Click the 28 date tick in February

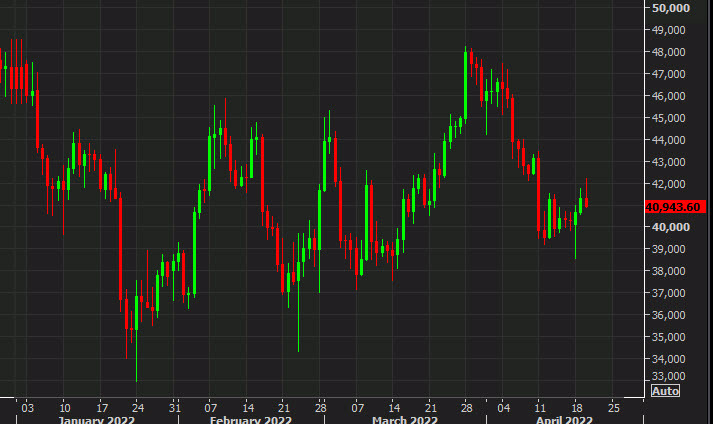321,408
